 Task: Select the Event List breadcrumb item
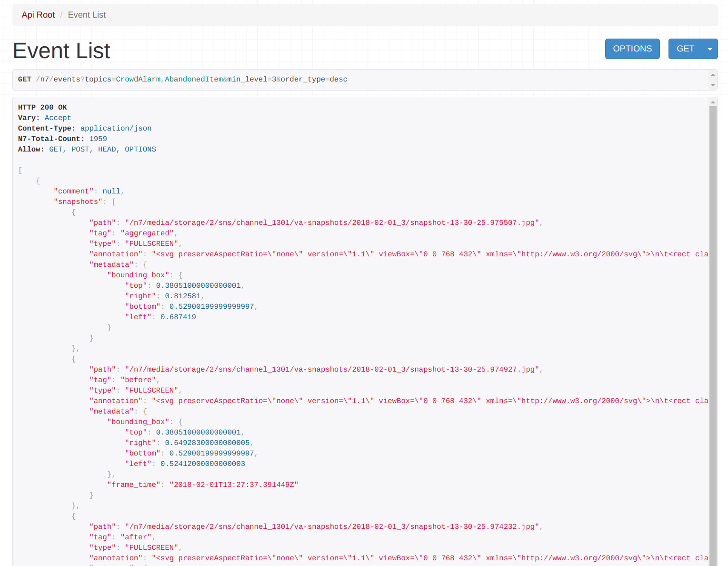[x=87, y=15]
